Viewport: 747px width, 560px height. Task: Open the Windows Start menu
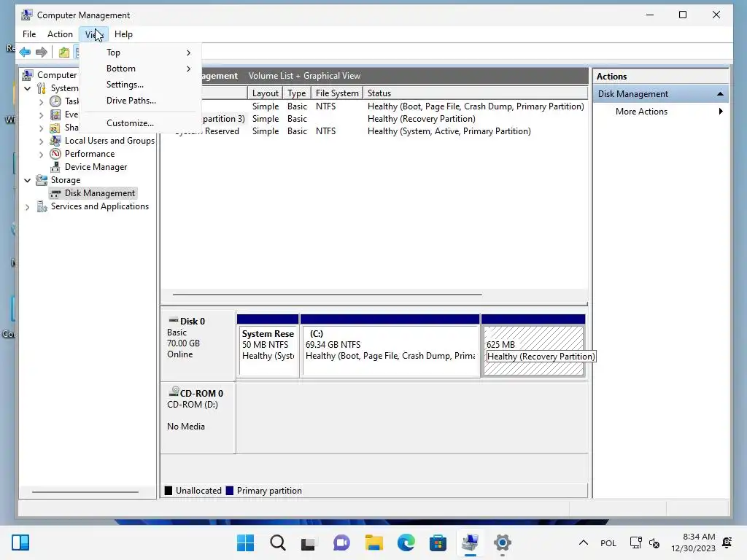[245, 542]
